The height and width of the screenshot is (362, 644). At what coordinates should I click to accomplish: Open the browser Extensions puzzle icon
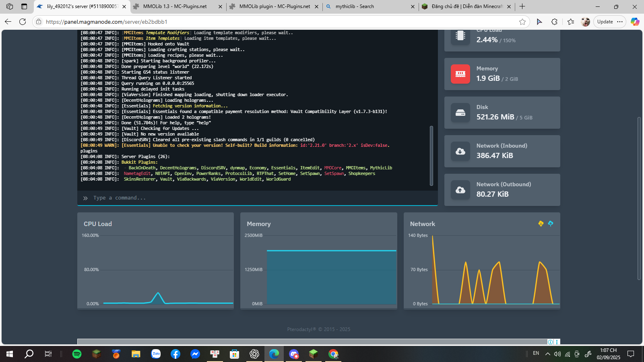[554, 22]
